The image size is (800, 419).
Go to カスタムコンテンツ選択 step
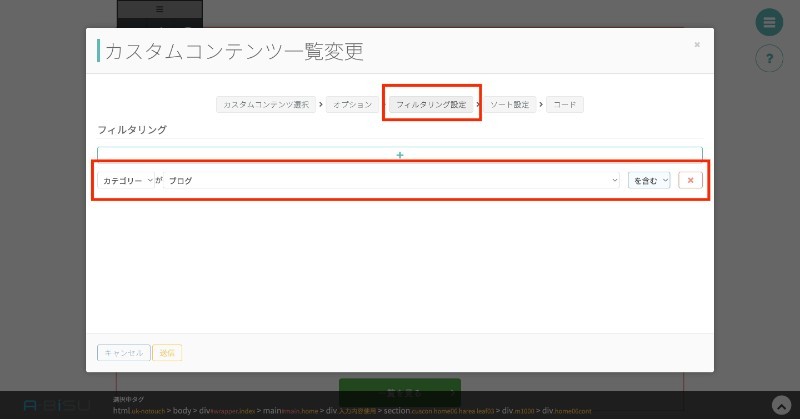click(266, 105)
